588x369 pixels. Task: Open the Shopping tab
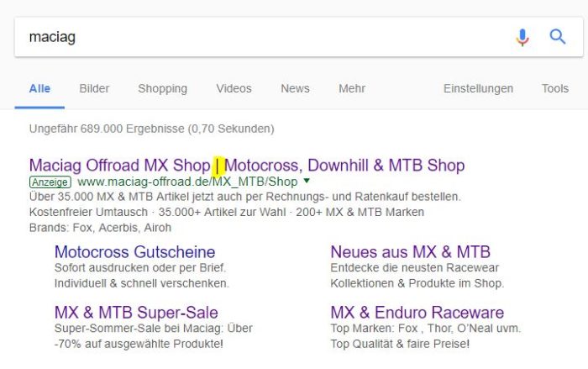click(162, 89)
